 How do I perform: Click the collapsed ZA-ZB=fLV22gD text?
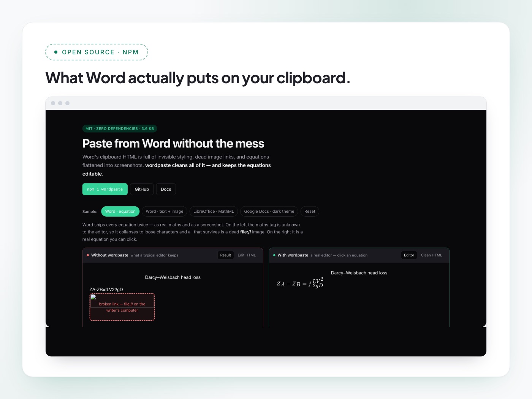106,290
